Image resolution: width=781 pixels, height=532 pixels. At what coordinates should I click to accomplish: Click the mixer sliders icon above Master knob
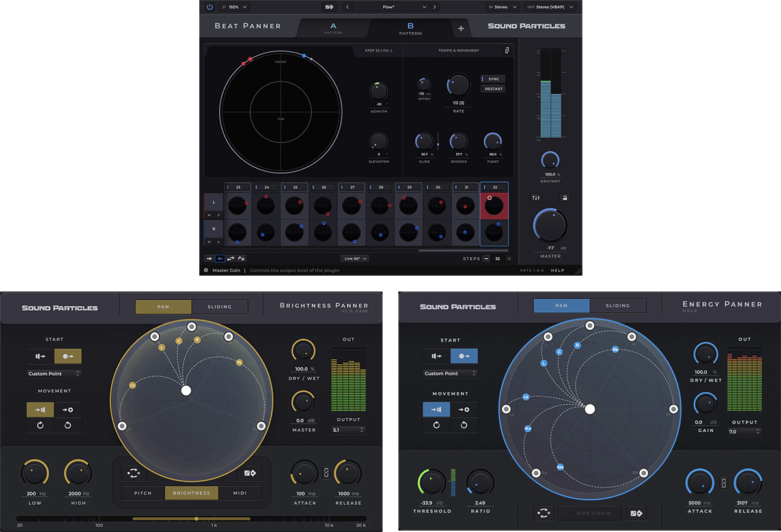click(x=536, y=198)
